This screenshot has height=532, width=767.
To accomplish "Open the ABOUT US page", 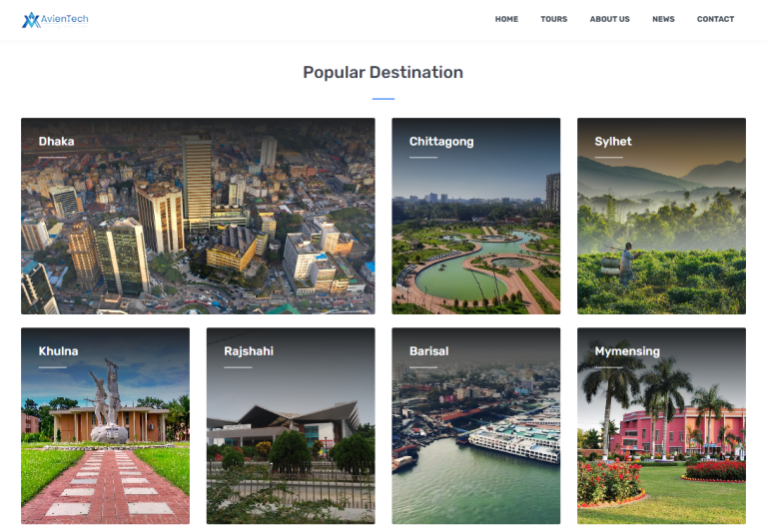I will (609, 19).
